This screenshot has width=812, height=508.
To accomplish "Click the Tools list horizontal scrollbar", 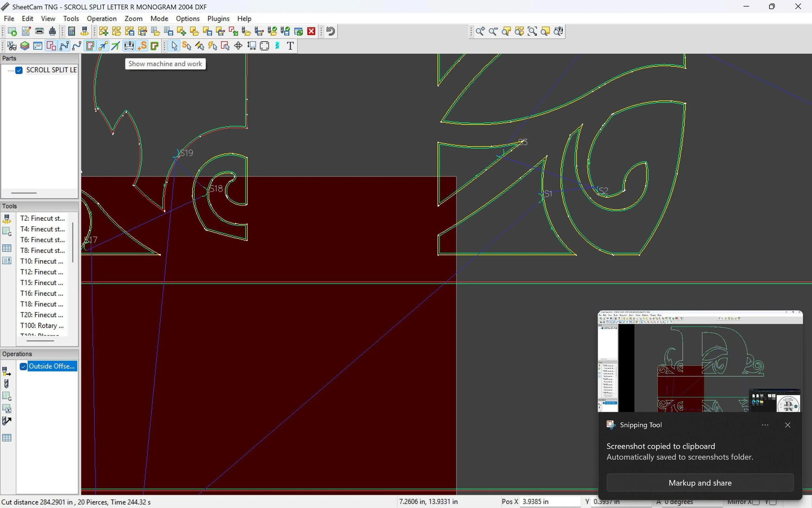I will click(40, 341).
